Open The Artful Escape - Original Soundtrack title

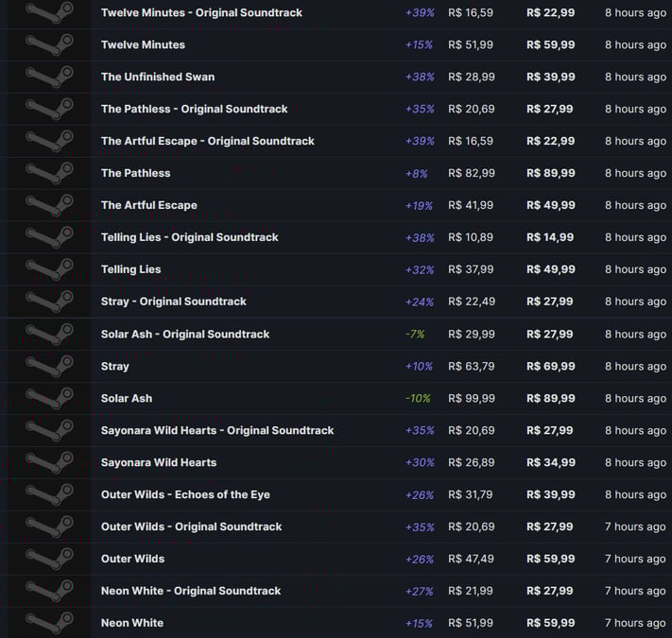pyautogui.click(x=207, y=142)
